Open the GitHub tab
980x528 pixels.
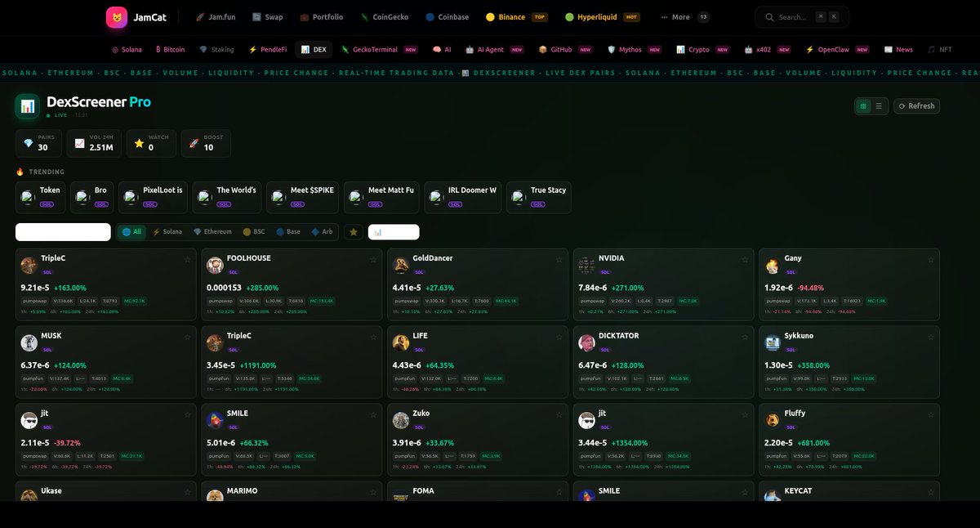(565, 50)
